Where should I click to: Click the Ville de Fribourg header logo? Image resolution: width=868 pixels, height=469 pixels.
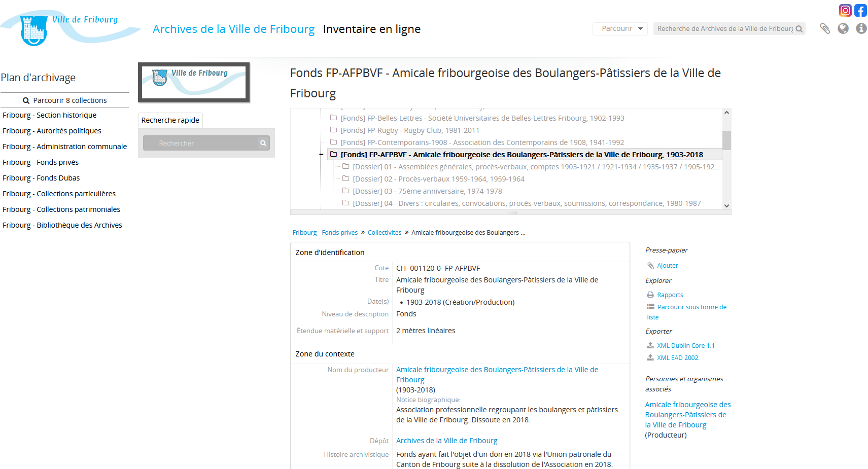pos(71,28)
